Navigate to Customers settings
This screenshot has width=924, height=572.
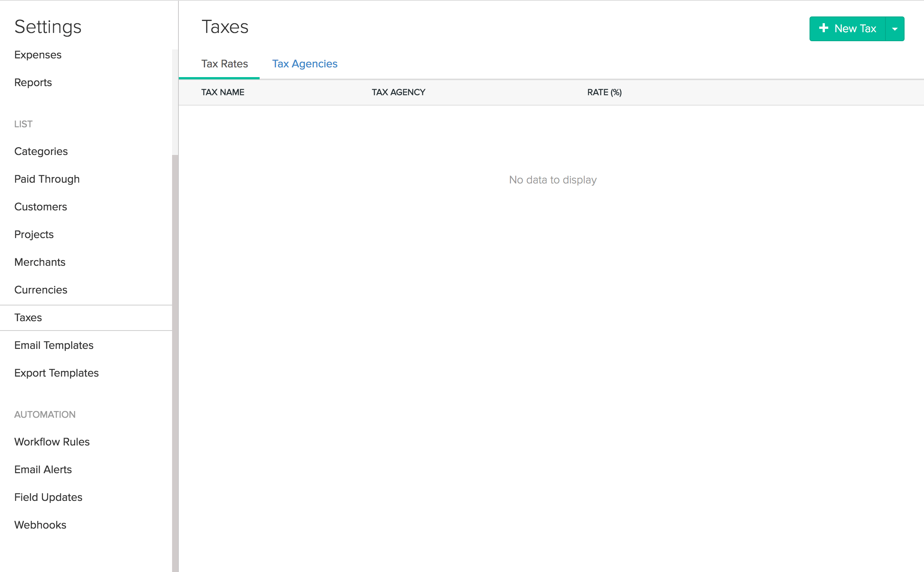(40, 207)
